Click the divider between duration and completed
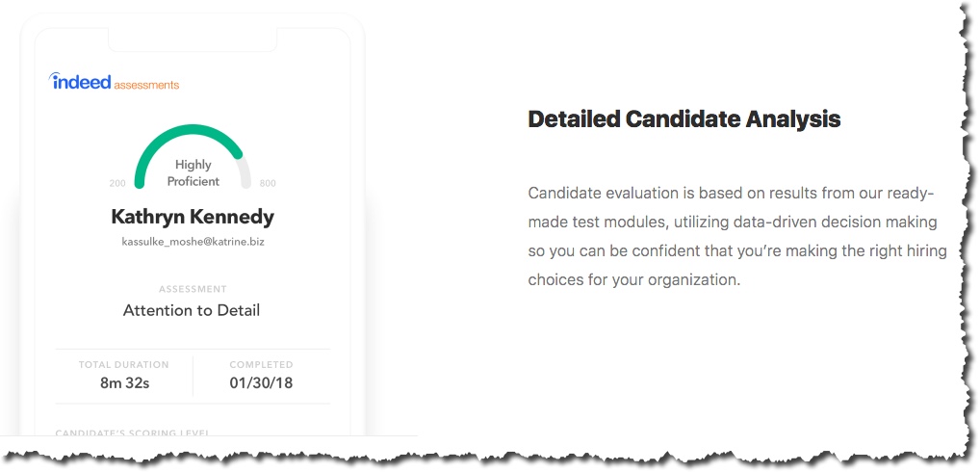This screenshot has height=472, width=980. [x=193, y=376]
